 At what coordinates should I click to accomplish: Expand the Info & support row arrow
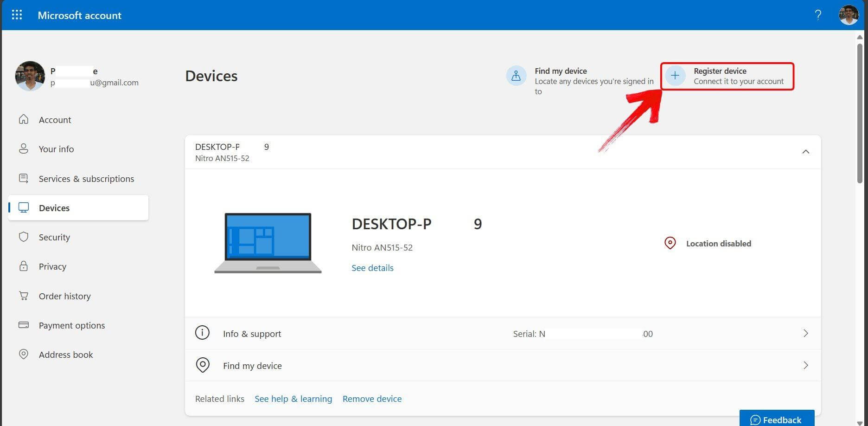coord(806,333)
